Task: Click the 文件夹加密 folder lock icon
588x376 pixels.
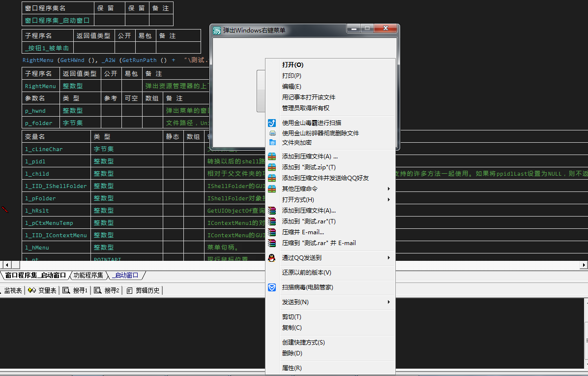Action: pyautogui.click(x=272, y=143)
